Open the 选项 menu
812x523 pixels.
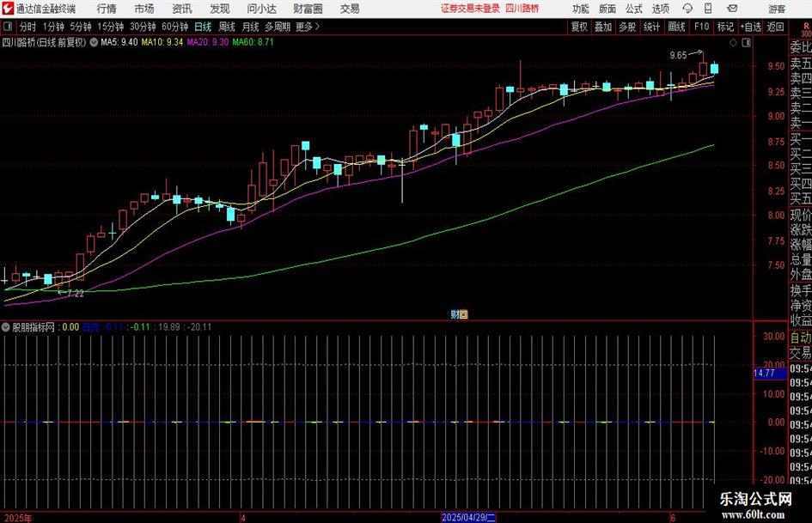coord(660,9)
